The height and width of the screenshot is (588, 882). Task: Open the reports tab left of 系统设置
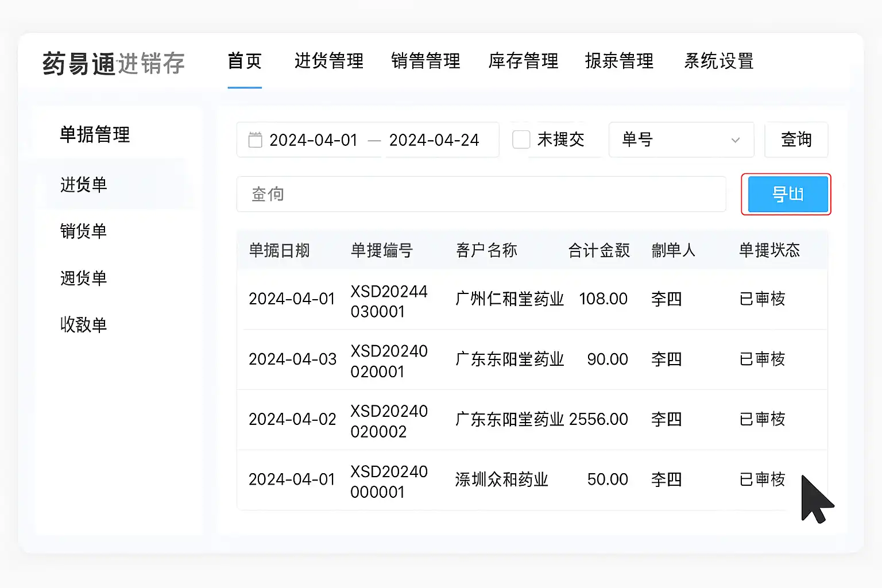619,61
